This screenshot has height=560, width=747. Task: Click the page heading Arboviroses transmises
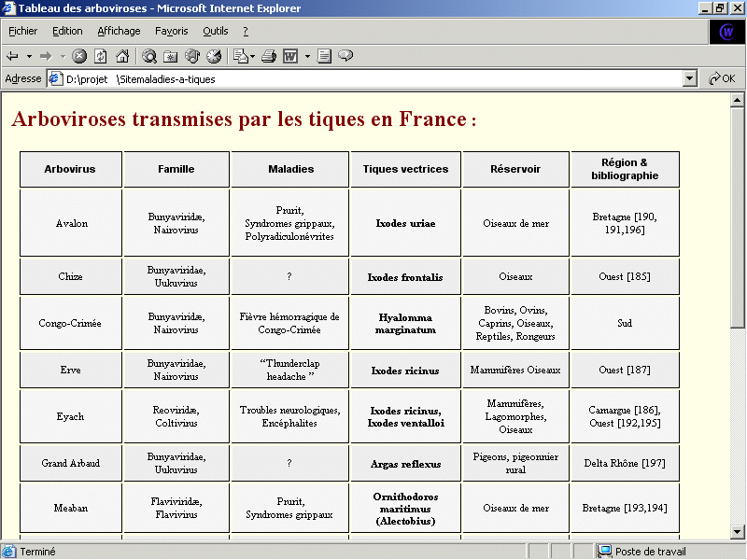pos(244,119)
